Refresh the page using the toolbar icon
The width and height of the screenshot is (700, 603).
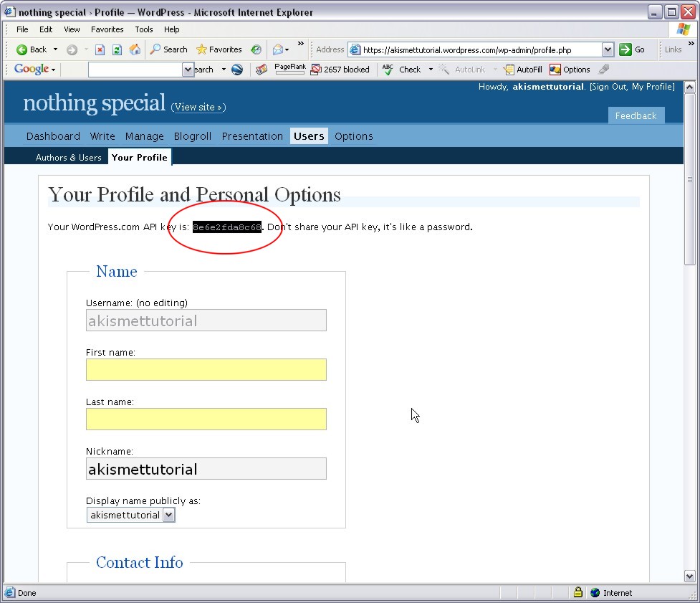click(117, 49)
